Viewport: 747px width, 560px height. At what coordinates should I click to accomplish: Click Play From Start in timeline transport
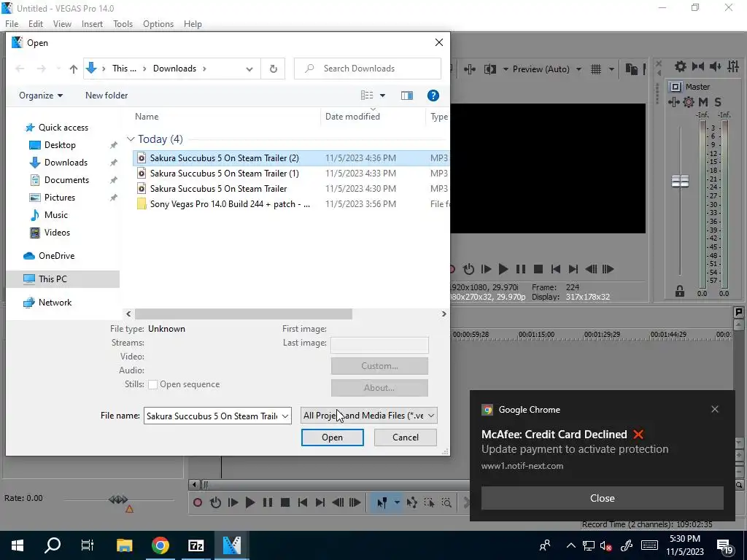pos(233,502)
